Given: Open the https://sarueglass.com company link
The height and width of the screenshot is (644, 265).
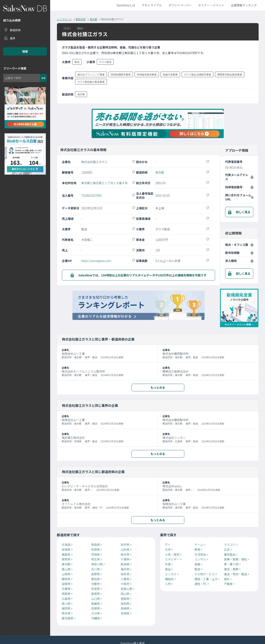Looking at the screenshot, I should 96,261.
